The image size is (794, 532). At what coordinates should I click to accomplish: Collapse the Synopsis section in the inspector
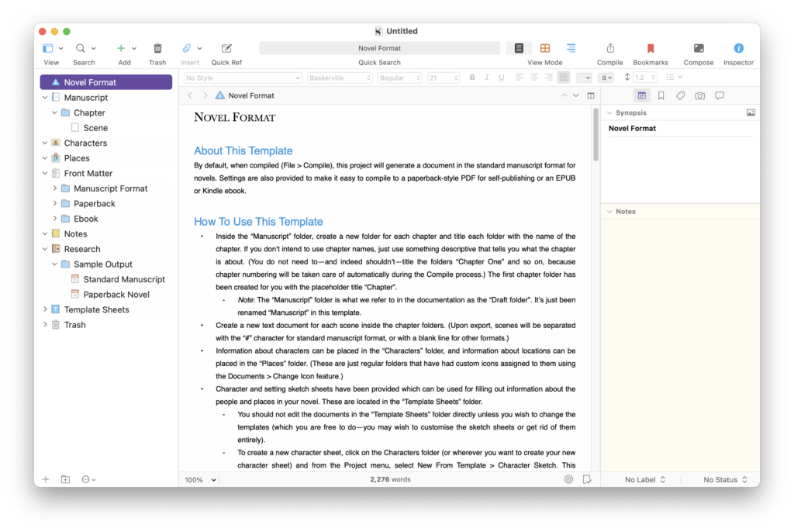coord(609,112)
